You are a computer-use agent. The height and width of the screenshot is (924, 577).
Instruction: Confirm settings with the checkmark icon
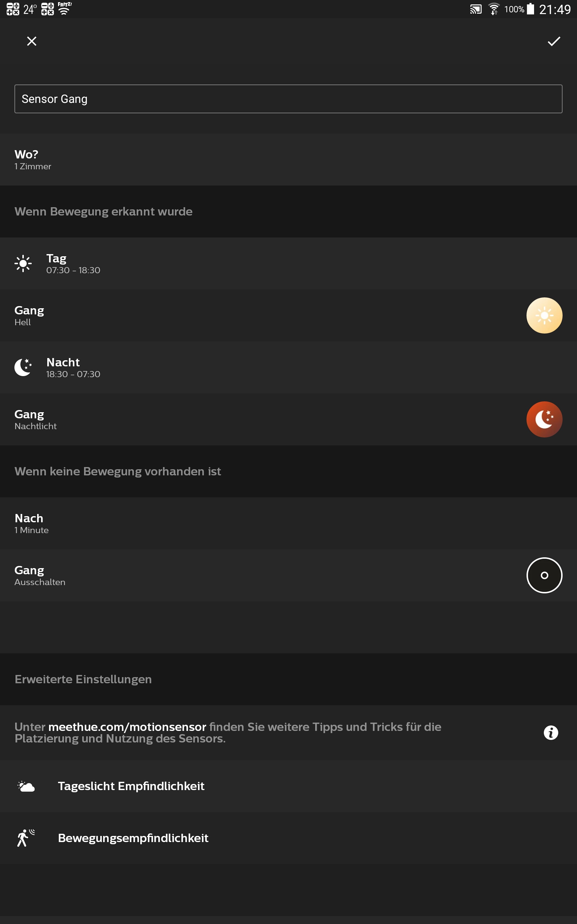[x=553, y=41]
